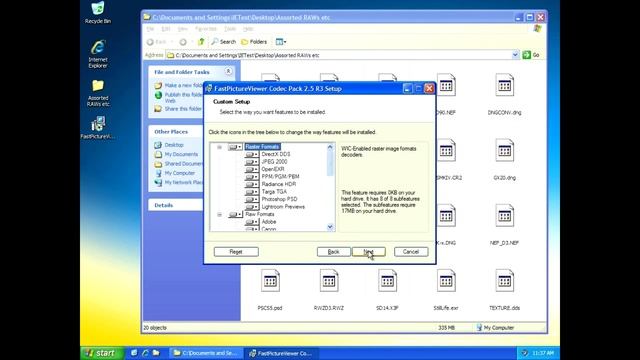Open My Documents link in Other Places
640x360 pixels.
tap(181, 154)
